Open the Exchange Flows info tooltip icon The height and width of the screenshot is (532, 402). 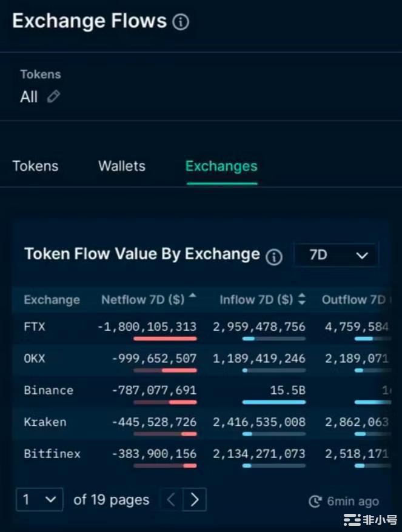pyautogui.click(x=180, y=21)
